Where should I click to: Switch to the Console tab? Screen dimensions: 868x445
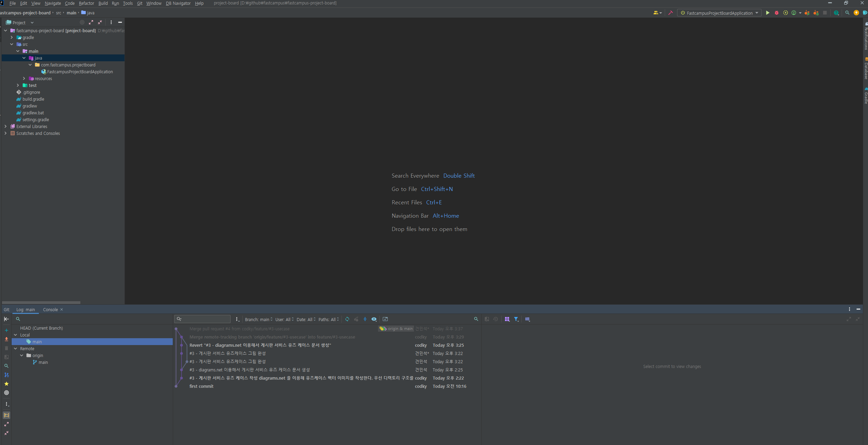click(x=50, y=310)
